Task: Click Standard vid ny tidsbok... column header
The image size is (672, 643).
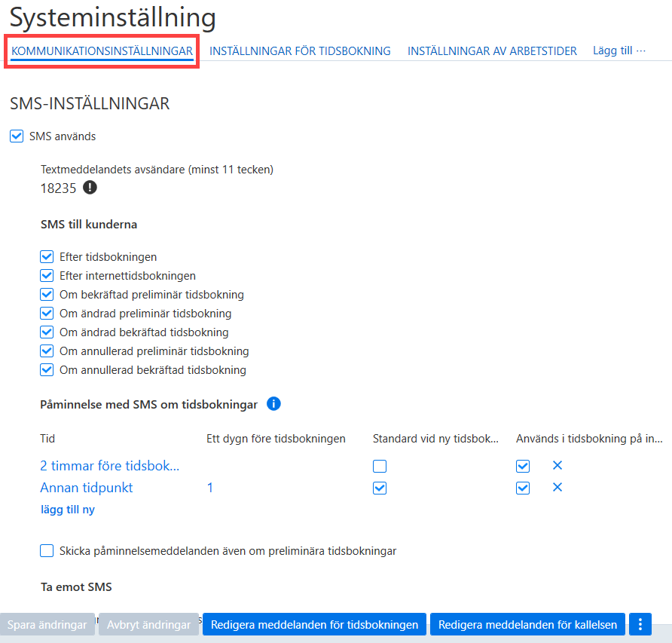Action: click(436, 439)
